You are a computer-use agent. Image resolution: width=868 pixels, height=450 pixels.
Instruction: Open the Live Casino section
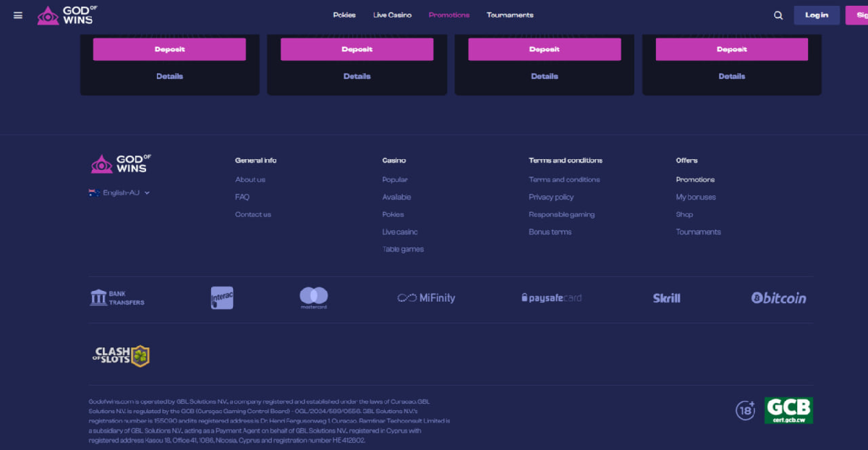click(x=392, y=14)
